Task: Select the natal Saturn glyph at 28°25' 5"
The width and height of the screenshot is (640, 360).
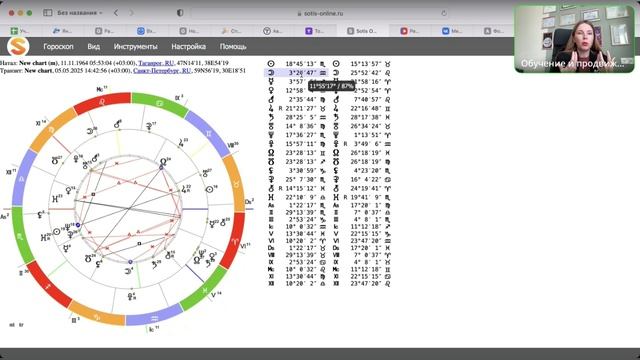Action: pyautogui.click(x=271, y=117)
